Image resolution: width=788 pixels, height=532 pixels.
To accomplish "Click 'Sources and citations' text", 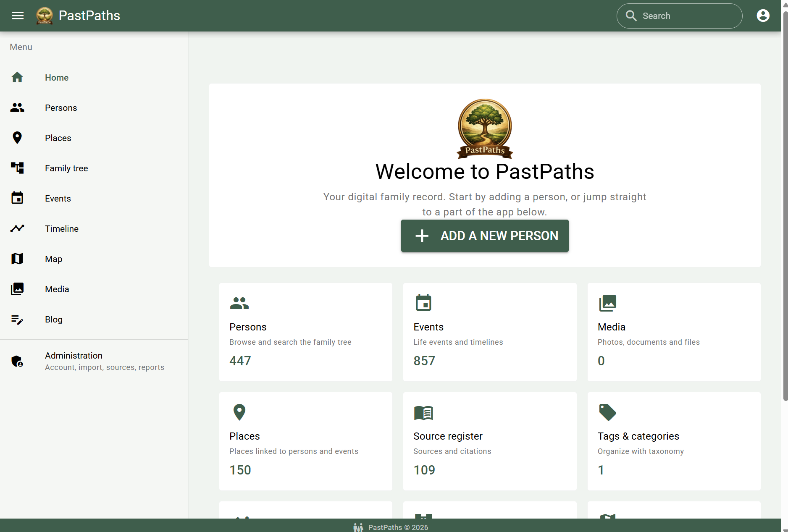I will click(452, 451).
